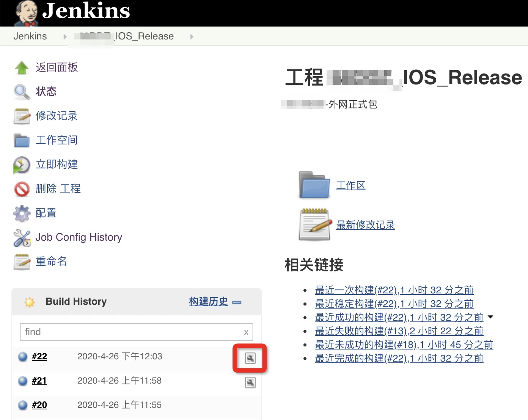Click the notepad icon beside 重命名

(x=22, y=262)
